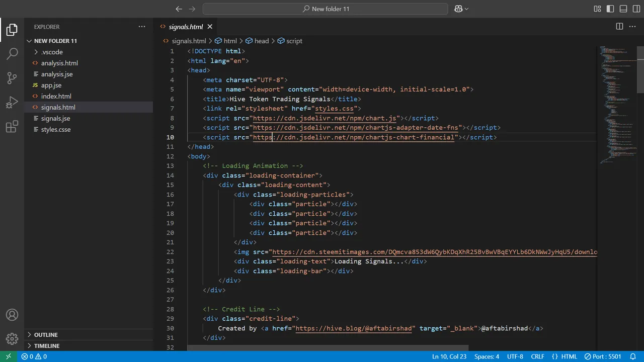Go back using the navigation arrow
Screen dimensions: 644x362
pyautogui.click(x=179, y=9)
